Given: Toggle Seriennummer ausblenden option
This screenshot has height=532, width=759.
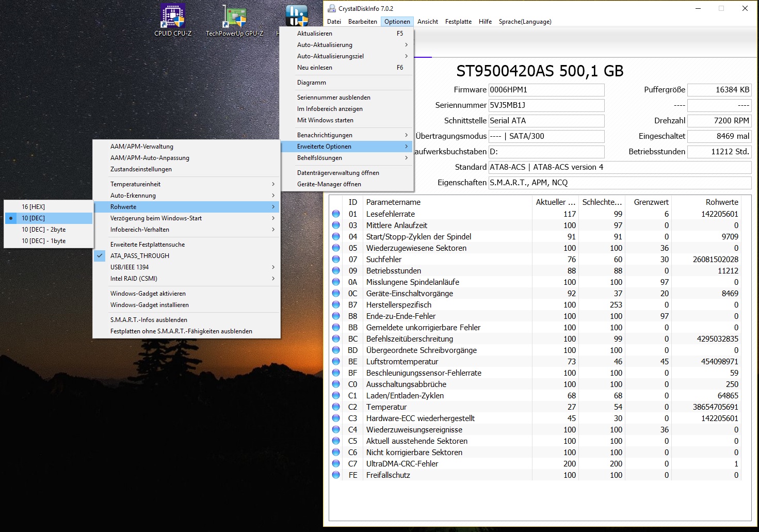Looking at the screenshot, I should click(346, 98).
